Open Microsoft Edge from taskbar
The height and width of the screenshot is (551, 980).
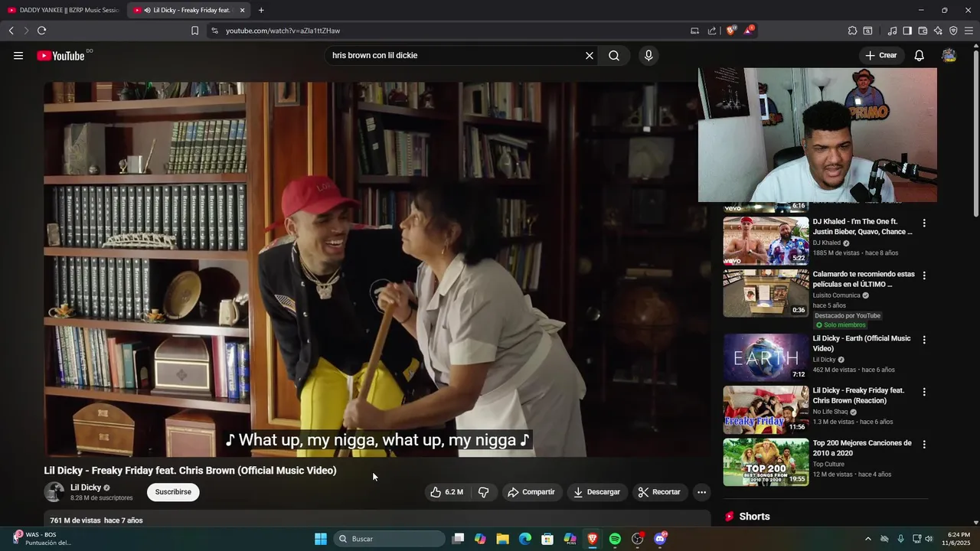click(x=525, y=539)
